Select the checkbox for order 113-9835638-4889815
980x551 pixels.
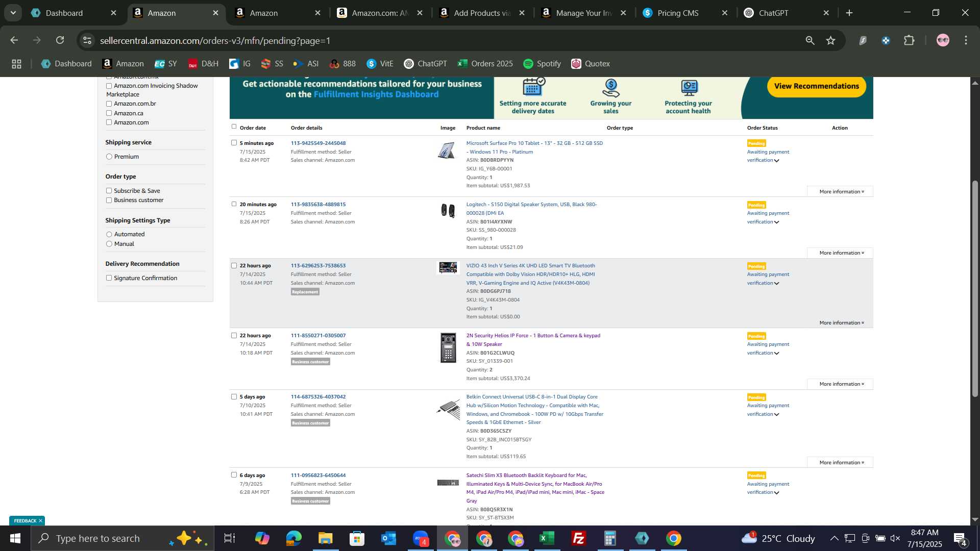(234, 204)
